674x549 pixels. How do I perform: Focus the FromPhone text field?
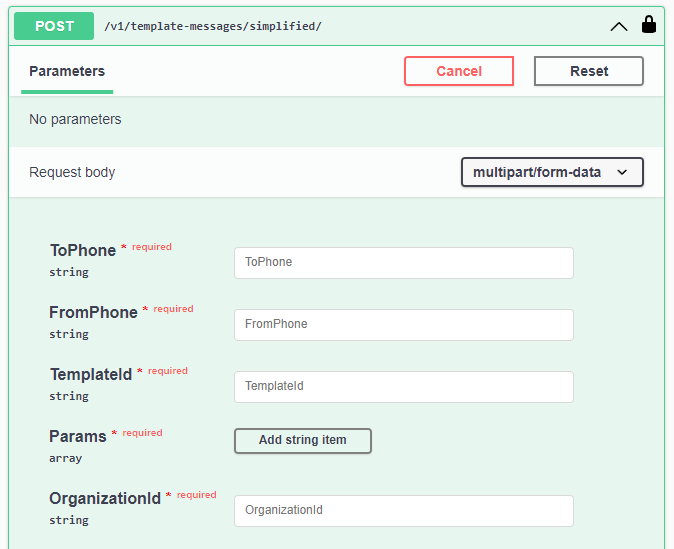[403, 324]
